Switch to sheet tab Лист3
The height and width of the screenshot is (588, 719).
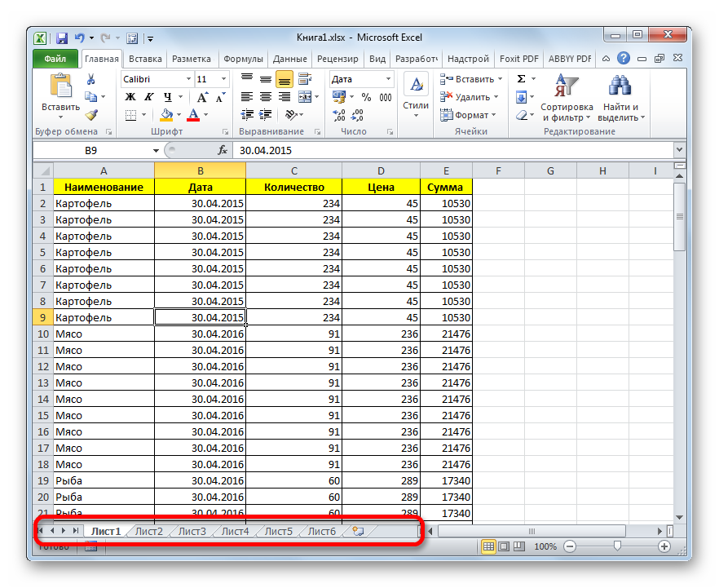click(x=192, y=531)
